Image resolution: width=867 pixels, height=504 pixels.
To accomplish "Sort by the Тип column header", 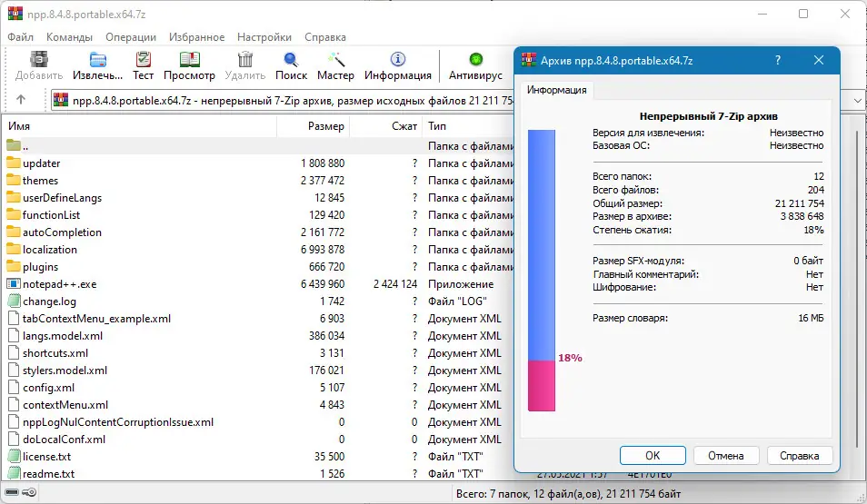I will click(x=469, y=126).
